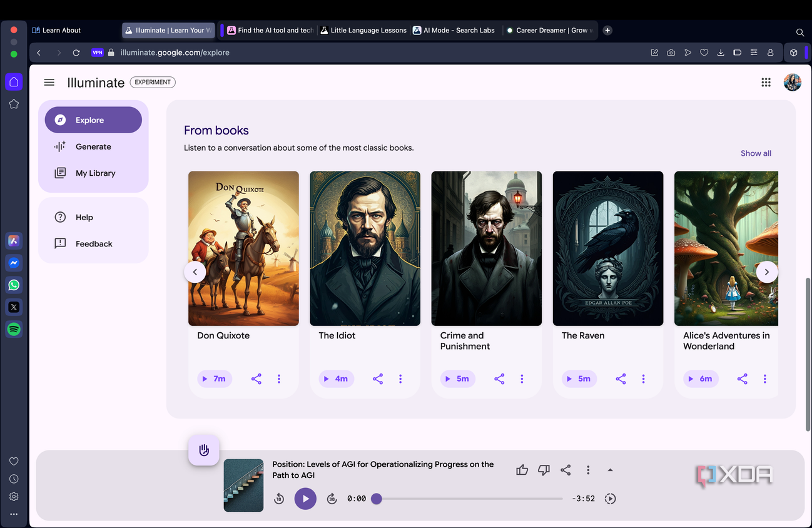Play the 4m The Idiot audio
This screenshot has height=528, width=812.
(x=336, y=378)
